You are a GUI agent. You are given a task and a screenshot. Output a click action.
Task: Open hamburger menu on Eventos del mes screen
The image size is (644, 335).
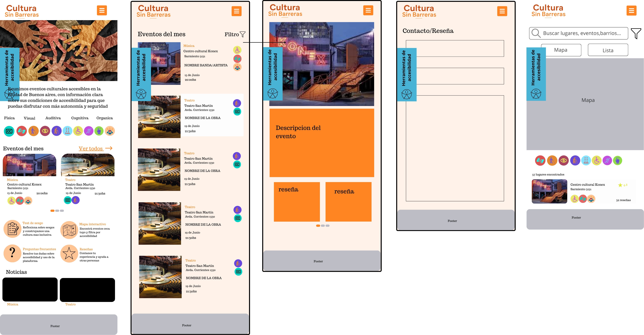237,11
